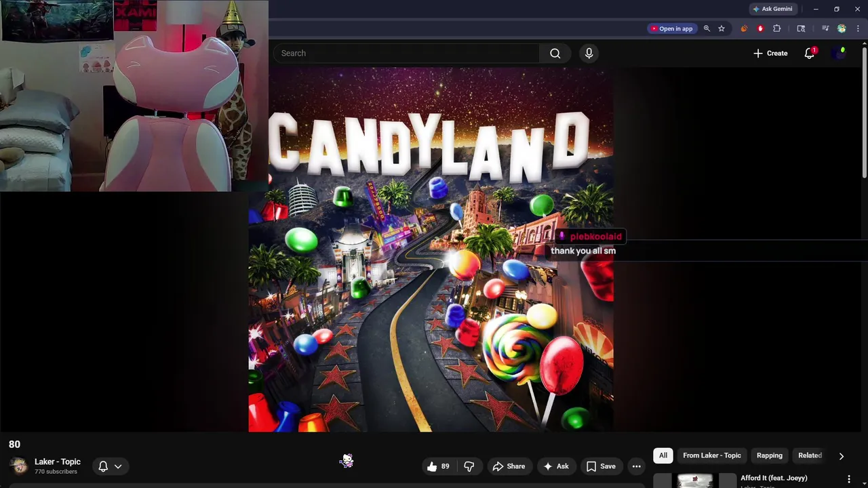Open the red hand blocker extension
This screenshot has width=868, height=488.
pos(760,28)
